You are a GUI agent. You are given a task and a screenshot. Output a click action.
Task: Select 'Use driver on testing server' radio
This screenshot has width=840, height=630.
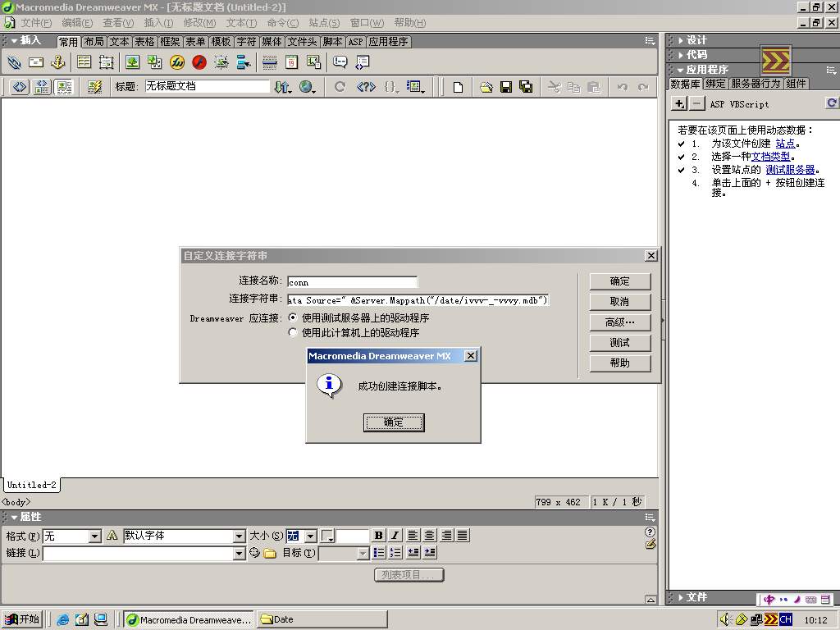point(293,318)
